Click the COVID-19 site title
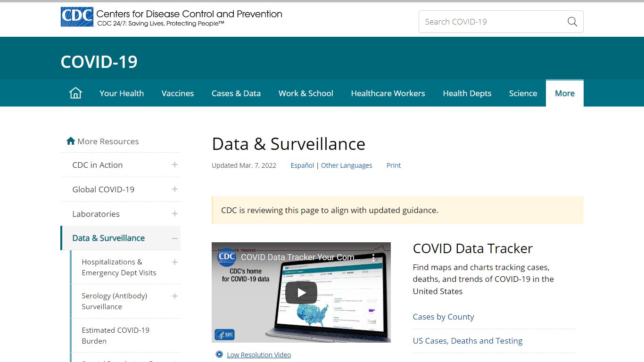 tap(99, 62)
